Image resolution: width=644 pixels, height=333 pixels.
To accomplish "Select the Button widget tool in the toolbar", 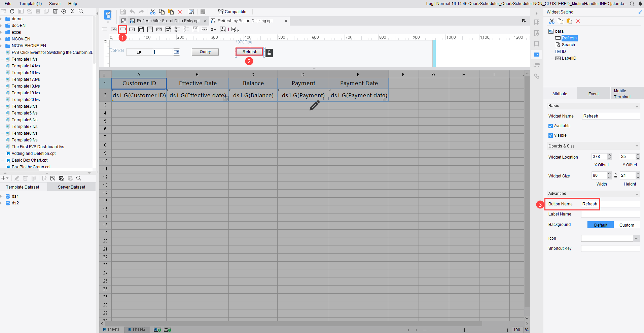I will (123, 29).
